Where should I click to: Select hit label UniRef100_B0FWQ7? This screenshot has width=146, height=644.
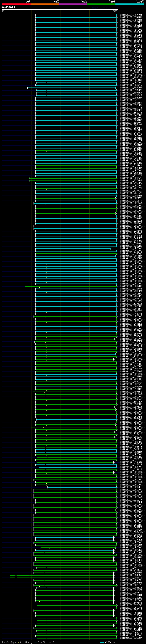tap(131, 256)
